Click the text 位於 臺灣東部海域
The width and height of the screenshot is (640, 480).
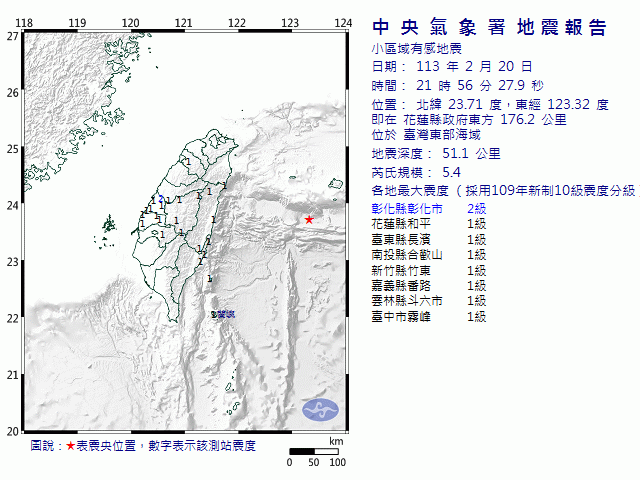(426, 134)
